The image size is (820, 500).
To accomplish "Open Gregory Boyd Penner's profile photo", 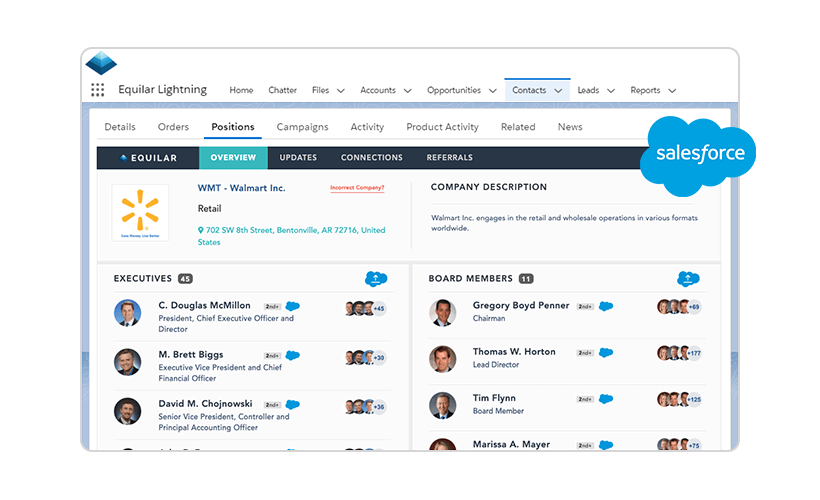I will point(442,313).
